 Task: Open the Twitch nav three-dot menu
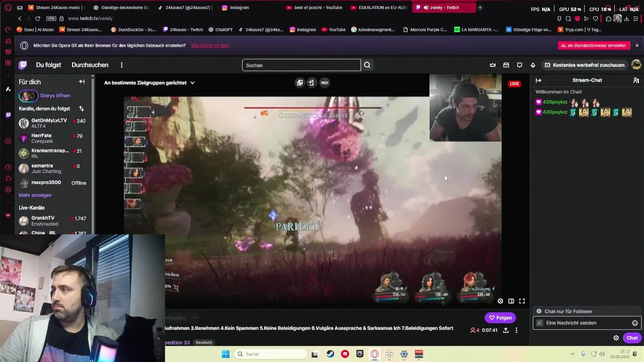point(121,65)
